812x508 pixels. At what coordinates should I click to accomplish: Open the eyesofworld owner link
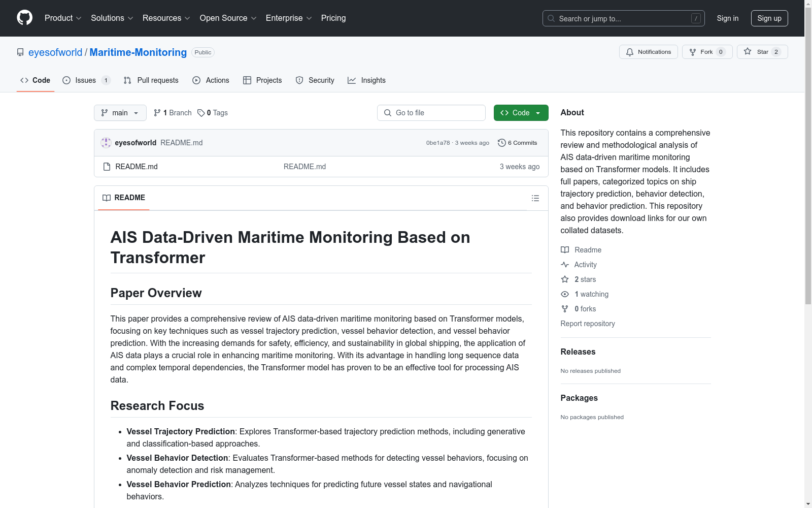pos(55,52)
